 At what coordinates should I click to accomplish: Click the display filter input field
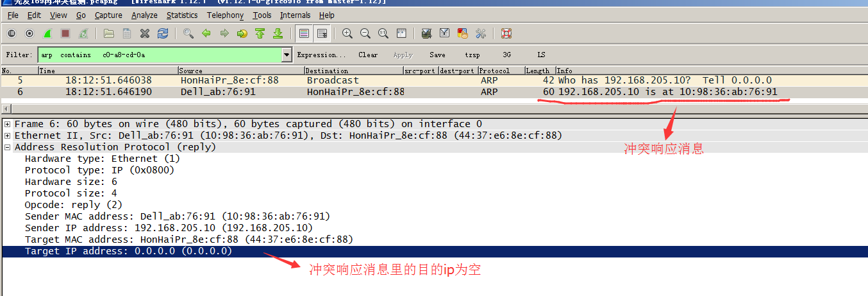tap(160, 55)
